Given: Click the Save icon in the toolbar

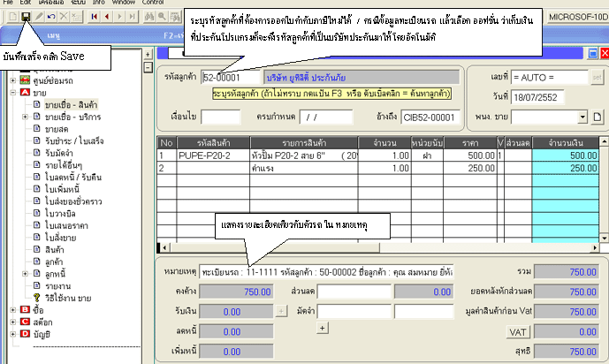Looking at the screenshot, I should (x=26, y=18).
